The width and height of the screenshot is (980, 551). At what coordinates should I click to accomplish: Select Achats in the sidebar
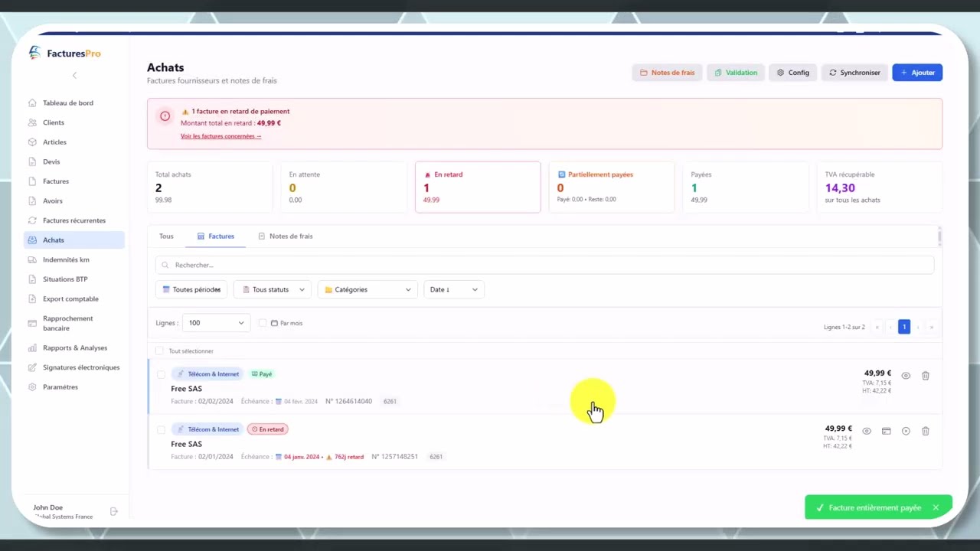[74, 240]
